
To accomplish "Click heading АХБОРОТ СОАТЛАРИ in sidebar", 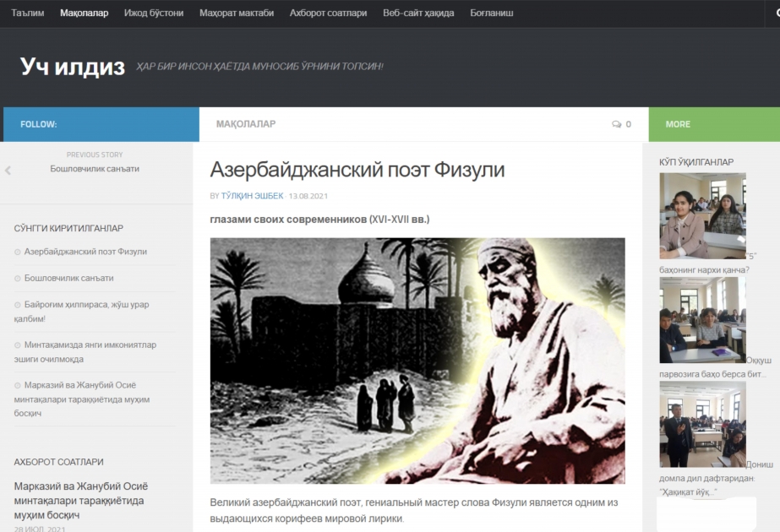I will [58, 462].
